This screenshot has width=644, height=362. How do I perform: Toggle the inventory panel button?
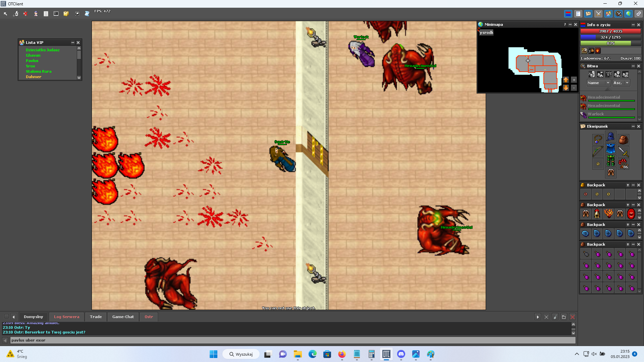[588, 14]
